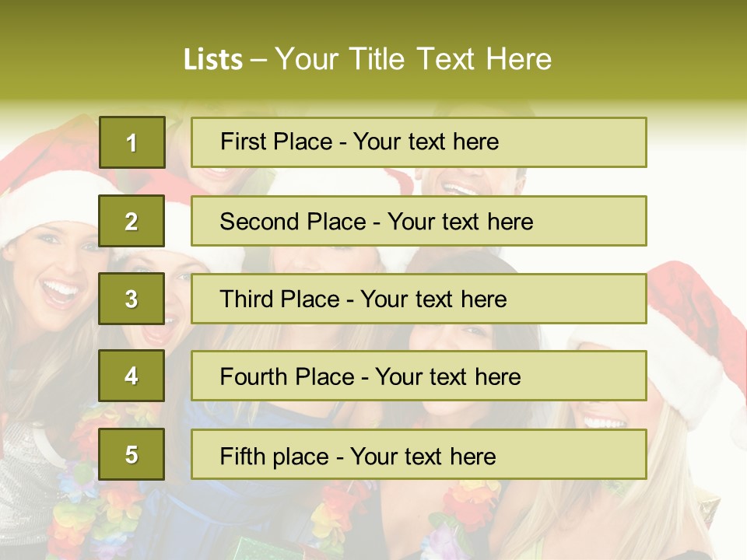Click the blonde woman's smile at bottom right
This screenshot has width=747, height=560.
(x=605, y=422)
